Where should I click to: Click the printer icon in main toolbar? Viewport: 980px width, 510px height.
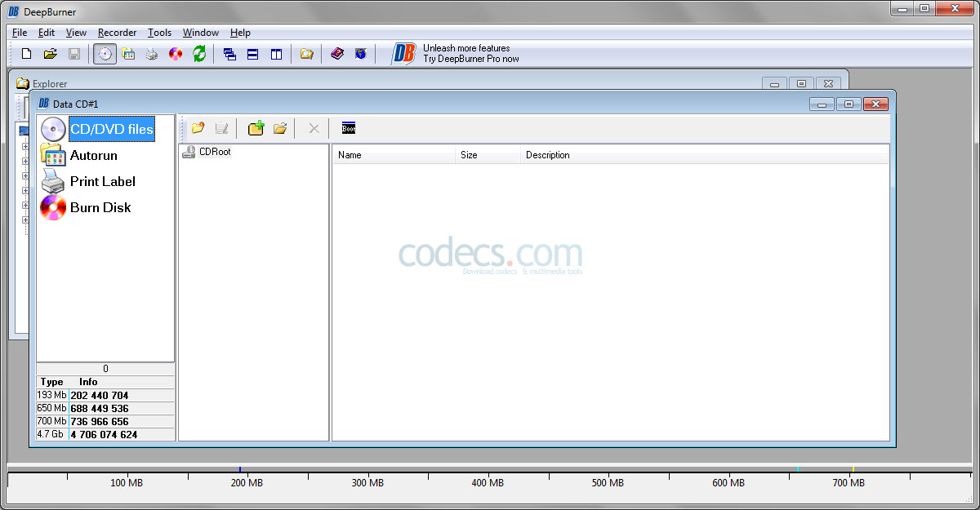(x=152, y=54)
